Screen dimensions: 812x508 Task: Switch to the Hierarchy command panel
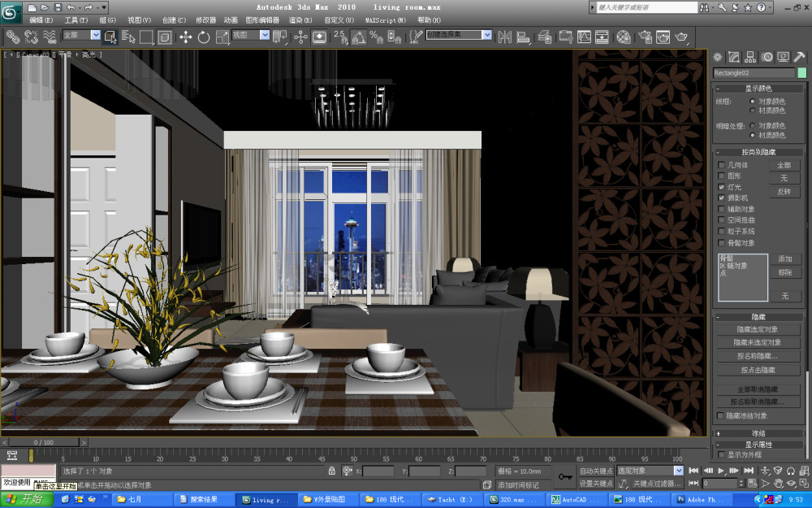(750, 57)
